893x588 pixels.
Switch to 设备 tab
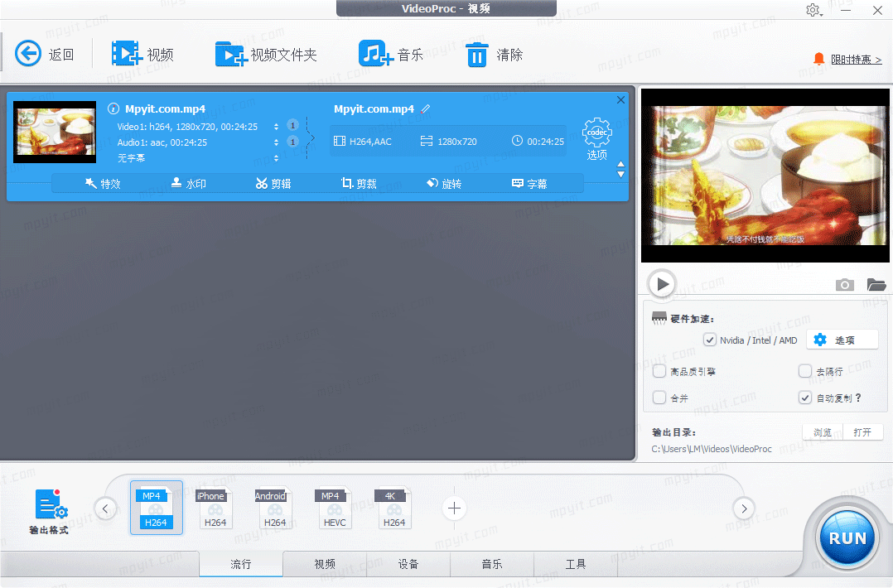(408, 563)
